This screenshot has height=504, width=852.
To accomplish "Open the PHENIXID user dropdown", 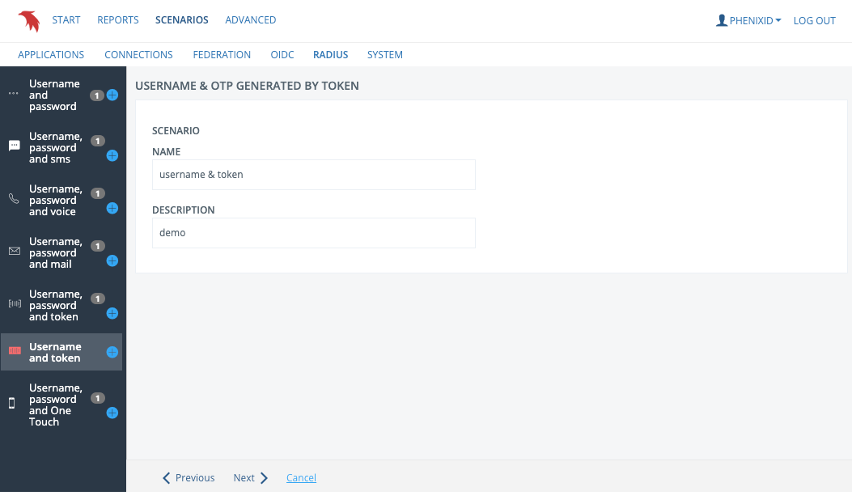I will click(748, 20).
